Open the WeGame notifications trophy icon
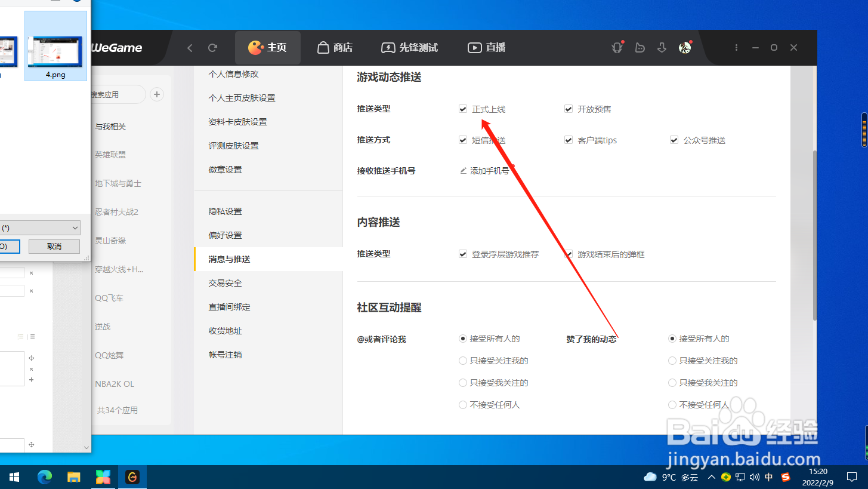Image resolution: width=868 pixels, height=489 pixels. point(617,47)
